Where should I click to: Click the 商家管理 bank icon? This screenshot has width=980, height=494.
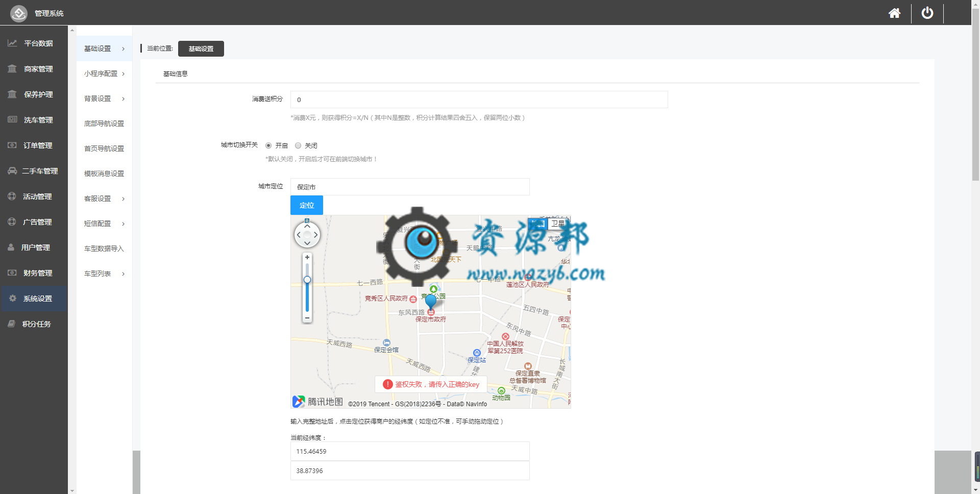(x=12, y=69)
